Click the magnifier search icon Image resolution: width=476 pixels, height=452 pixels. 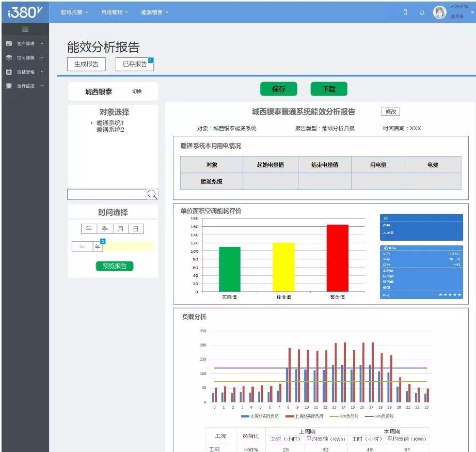(x=152, y=194)
